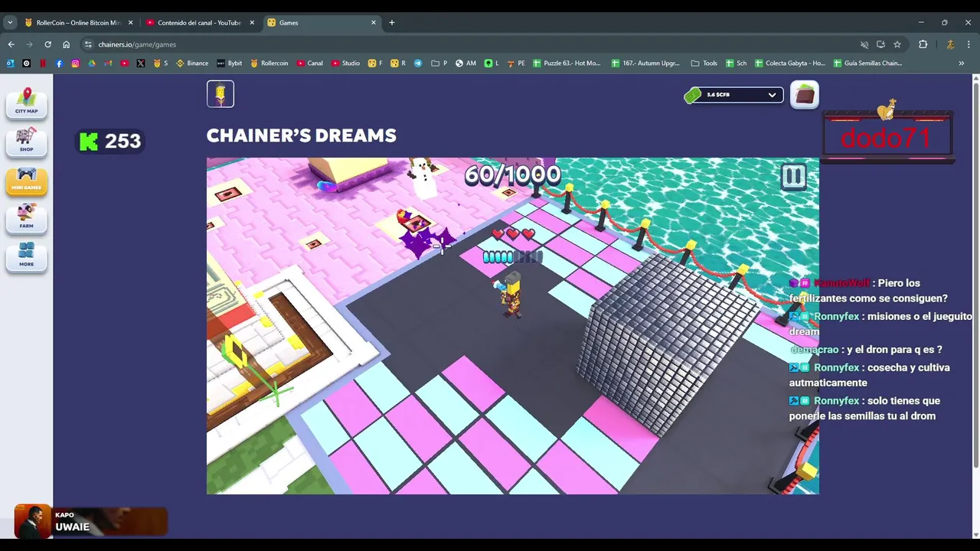Screen dimensions: 980x551
Task: Open the Instagram bookmark icon
Action: (x=75, y=64)
